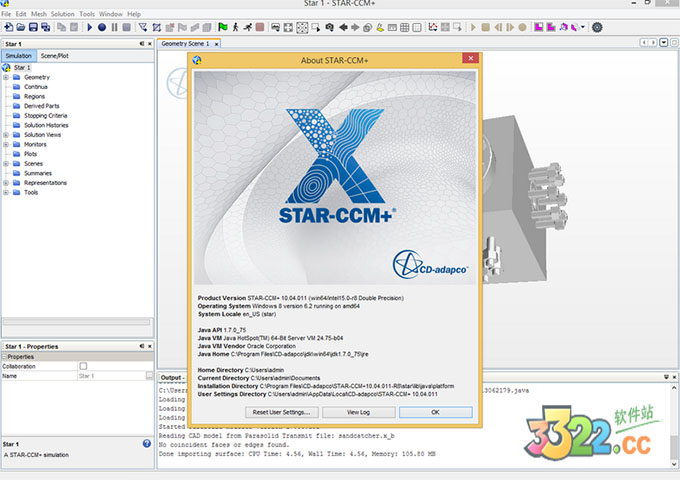680x480 pixels.
Task: Expand the Geometry tree node
Action: 6,77
